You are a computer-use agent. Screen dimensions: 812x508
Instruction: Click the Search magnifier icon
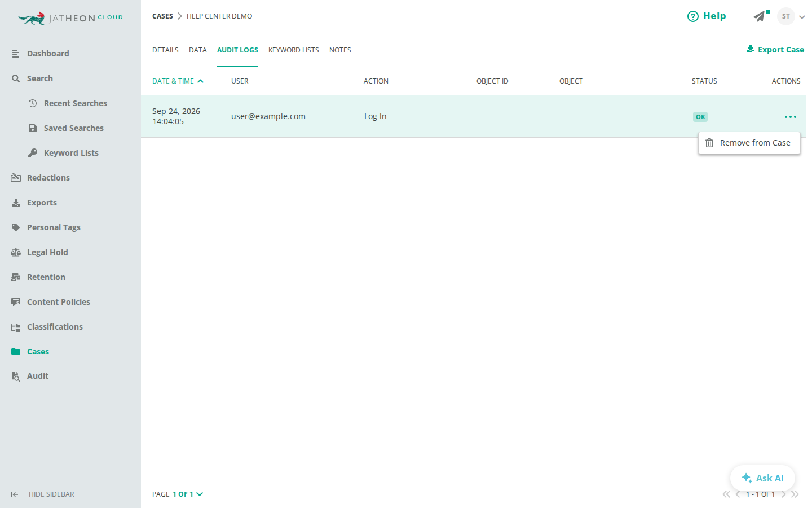(16, 78)
